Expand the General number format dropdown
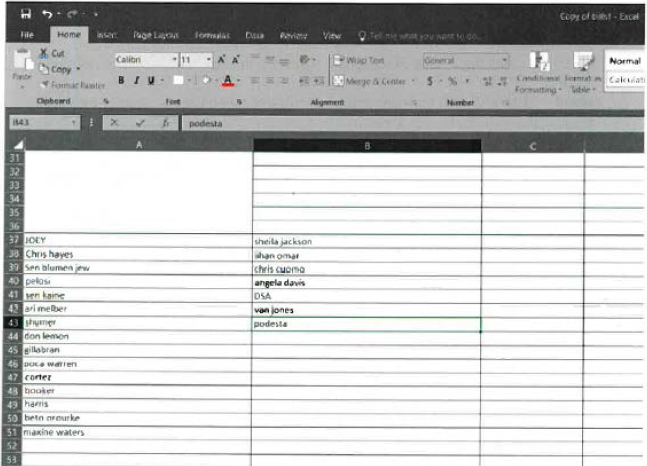Image resolution: width=647 pixels, height=466 pixels. click(x=505, y=60)
